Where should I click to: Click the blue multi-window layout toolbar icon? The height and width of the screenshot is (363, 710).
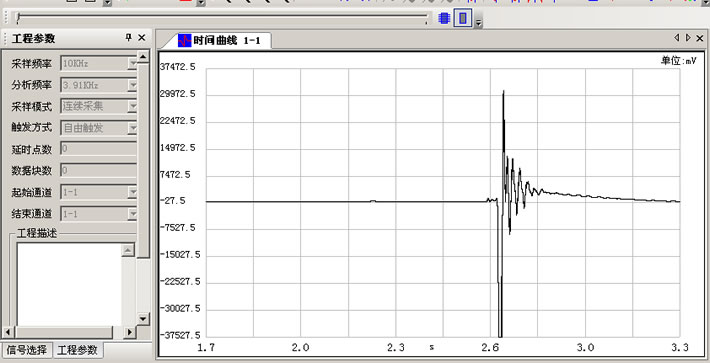coord(444,18)
